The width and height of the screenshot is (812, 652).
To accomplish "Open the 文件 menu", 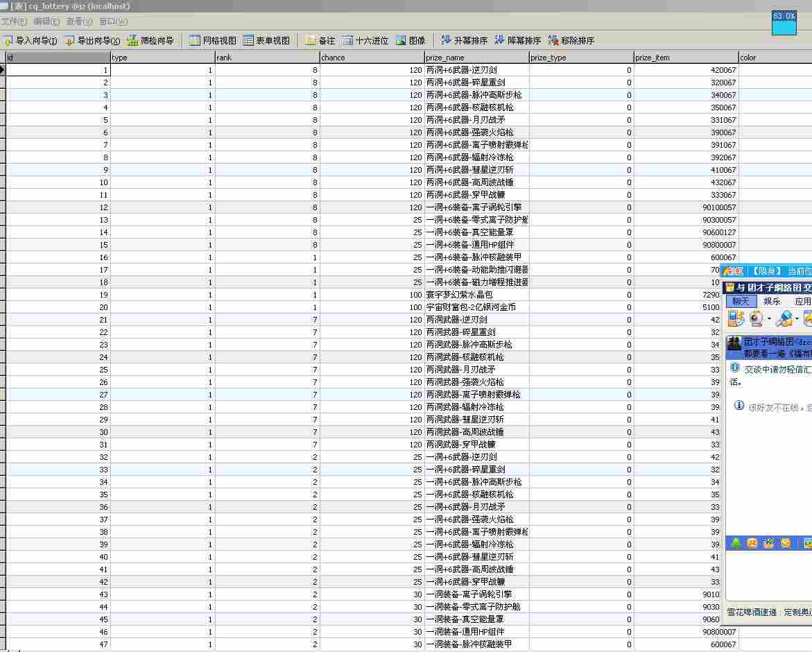I will (x=14, y=22).
